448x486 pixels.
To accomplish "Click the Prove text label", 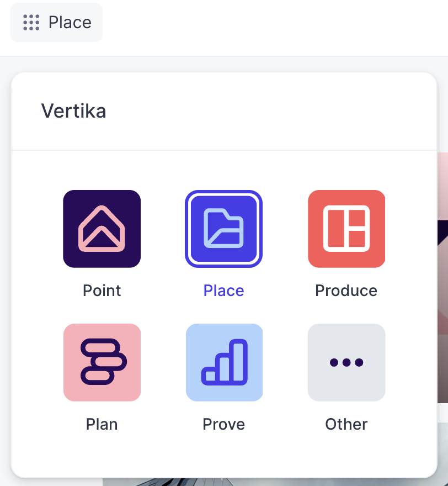I will click(223, 424).
